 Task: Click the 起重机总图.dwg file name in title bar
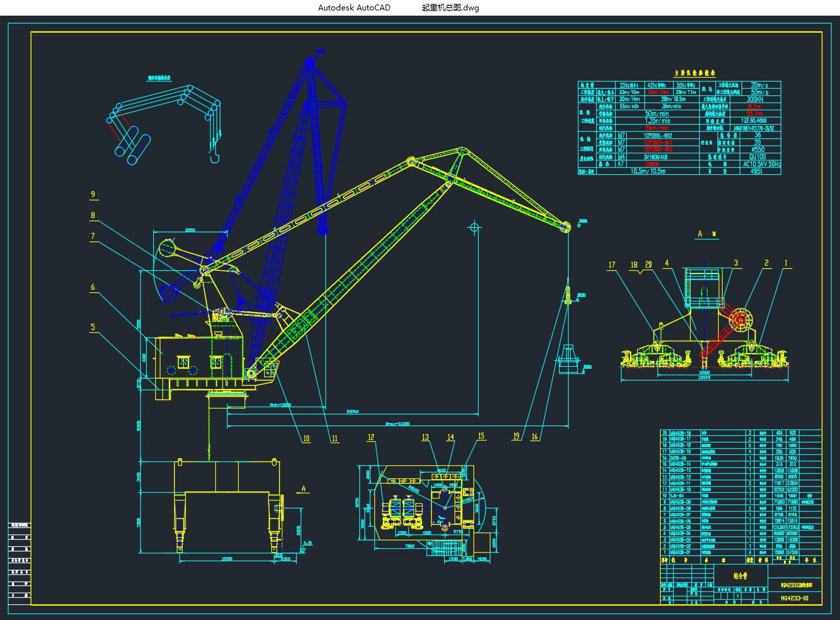tap(450, 8)
